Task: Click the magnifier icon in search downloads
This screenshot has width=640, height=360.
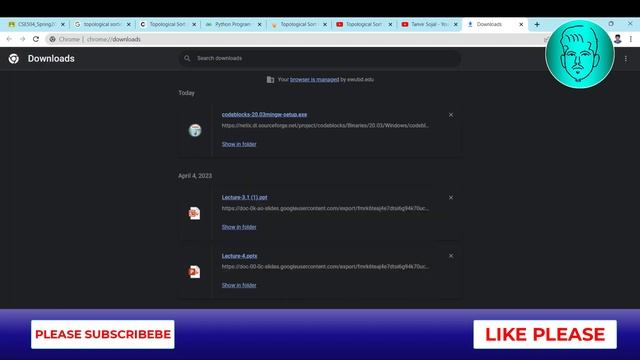Action: (187, 58)
